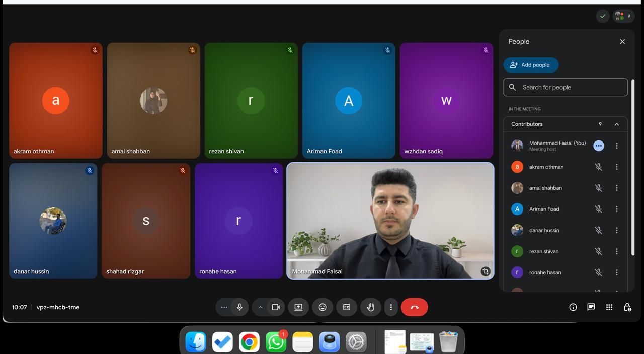
Task: Mute Ariman Foad's microphone
Action: [x=598, y=209]
